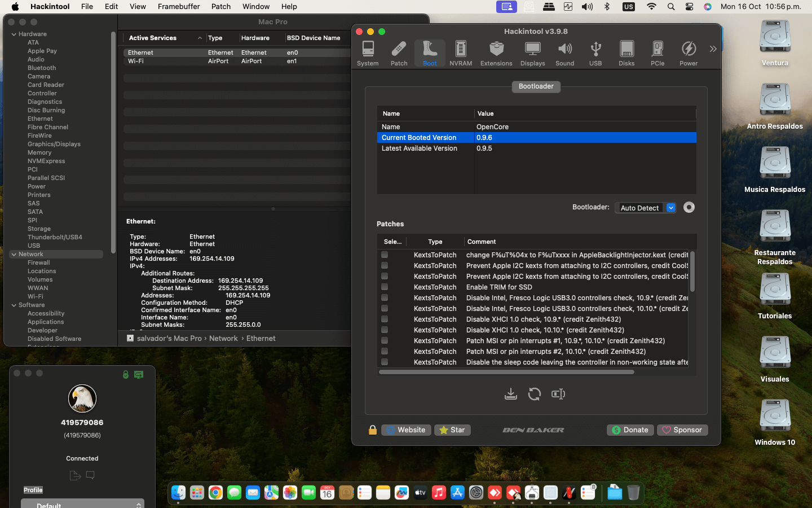Viewport: 812px width, 508px height.
Task: Collapse the Network tree section
Action: click(x=14, y=255)
